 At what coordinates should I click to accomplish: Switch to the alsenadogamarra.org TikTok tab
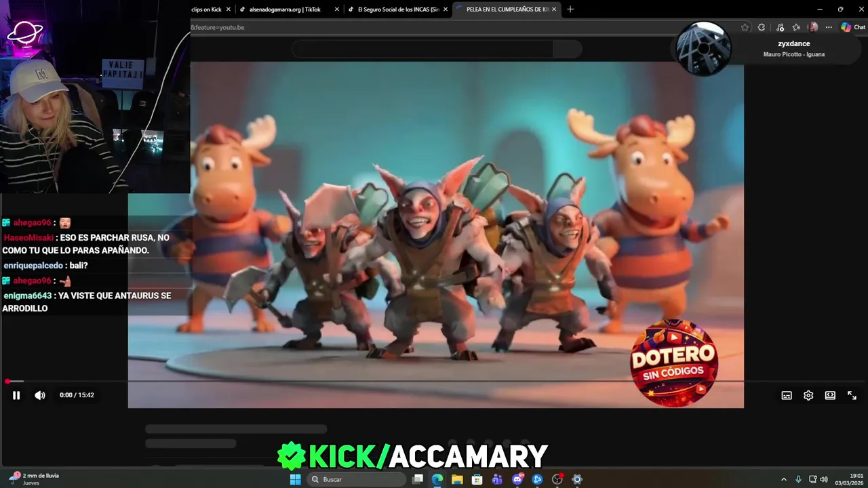pos(285,9)
